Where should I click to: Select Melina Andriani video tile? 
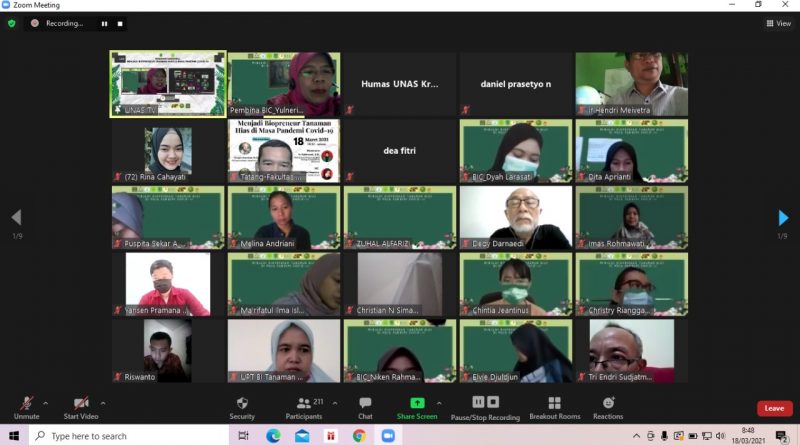284,218
